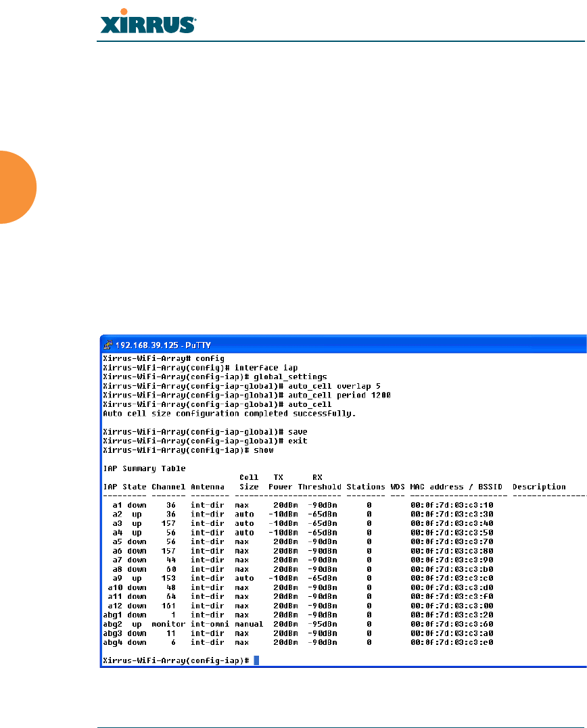Viewport: 587px width, 728px height.
Task: Click the 'interface iap' command line
Action: (200, 368)
